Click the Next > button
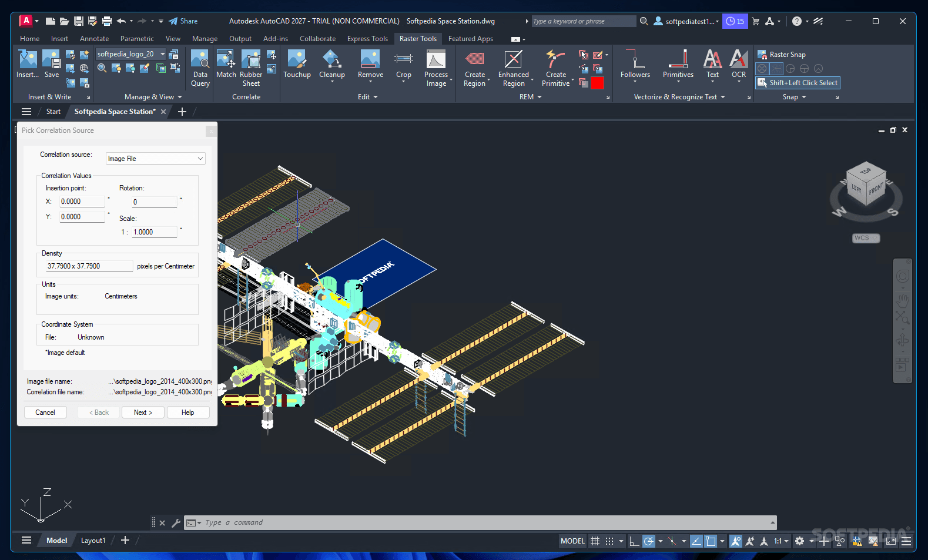 pyautogui.click(x=143, y=413)
